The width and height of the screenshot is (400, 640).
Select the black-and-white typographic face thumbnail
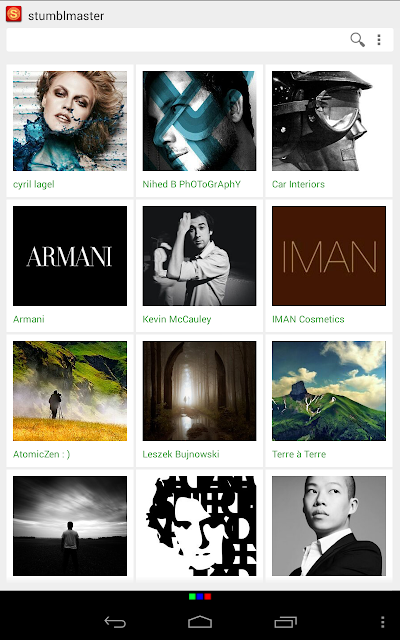coord(200,526)
